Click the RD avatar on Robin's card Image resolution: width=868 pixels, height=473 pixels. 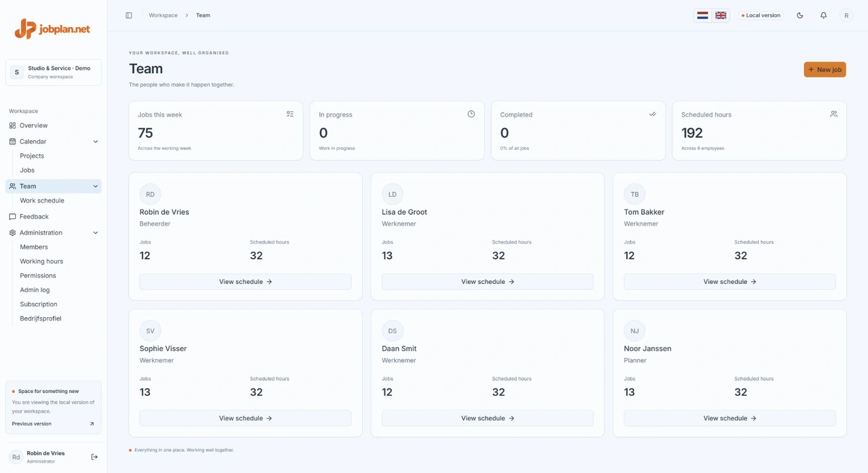pyautogui.click(x=151, y=194)
